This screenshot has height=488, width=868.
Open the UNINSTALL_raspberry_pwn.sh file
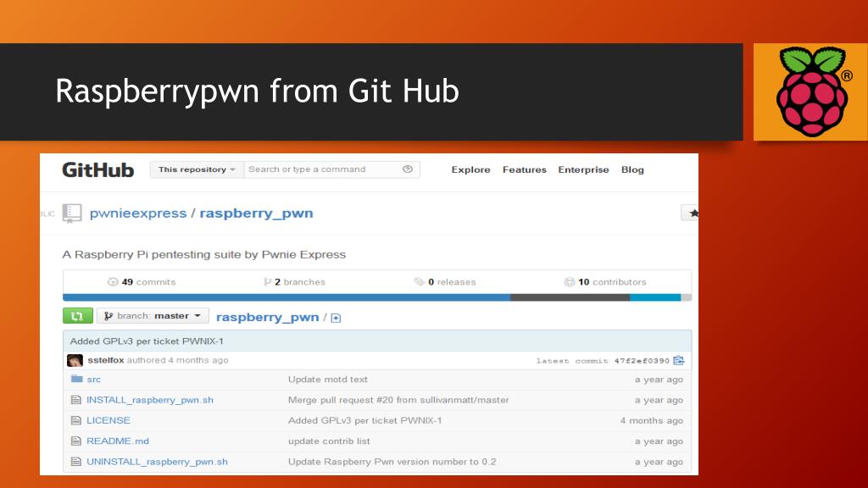157,462
